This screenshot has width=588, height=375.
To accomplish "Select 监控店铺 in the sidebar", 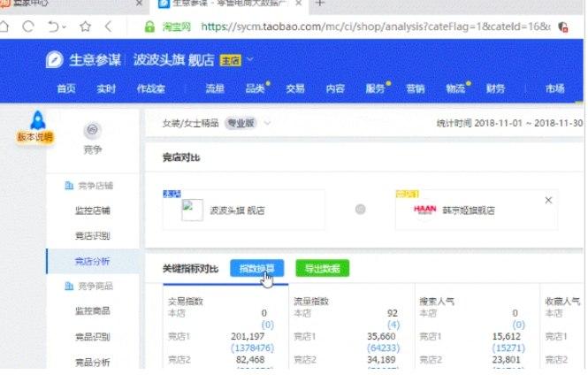I will (x=93, y=210).
